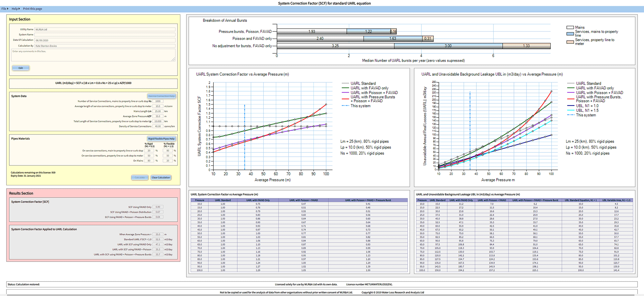Click SCF Using FAVAD + Poisson + Pressure Bursts result
The height and width of the screenshot is (296, 644).
click(158, 217)
